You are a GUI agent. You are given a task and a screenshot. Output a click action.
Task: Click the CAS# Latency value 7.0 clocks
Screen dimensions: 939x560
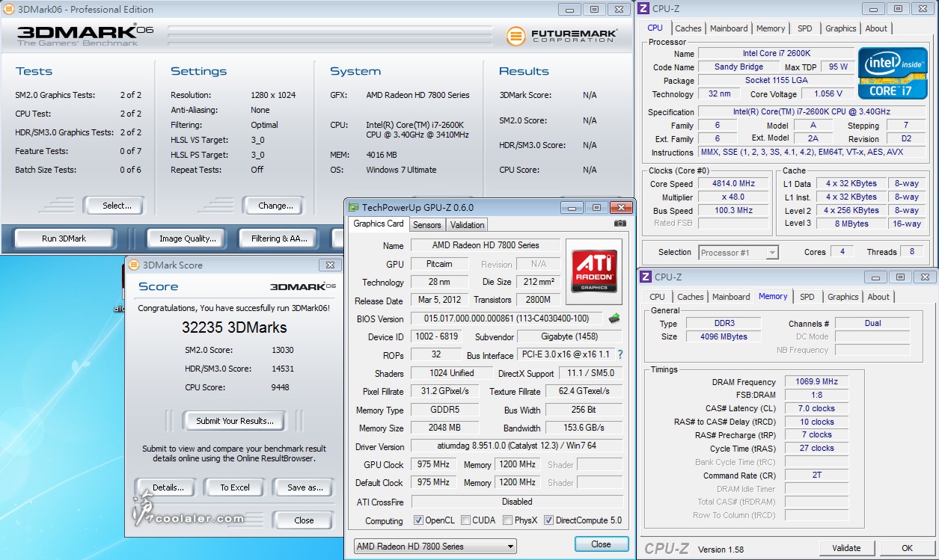816,408
